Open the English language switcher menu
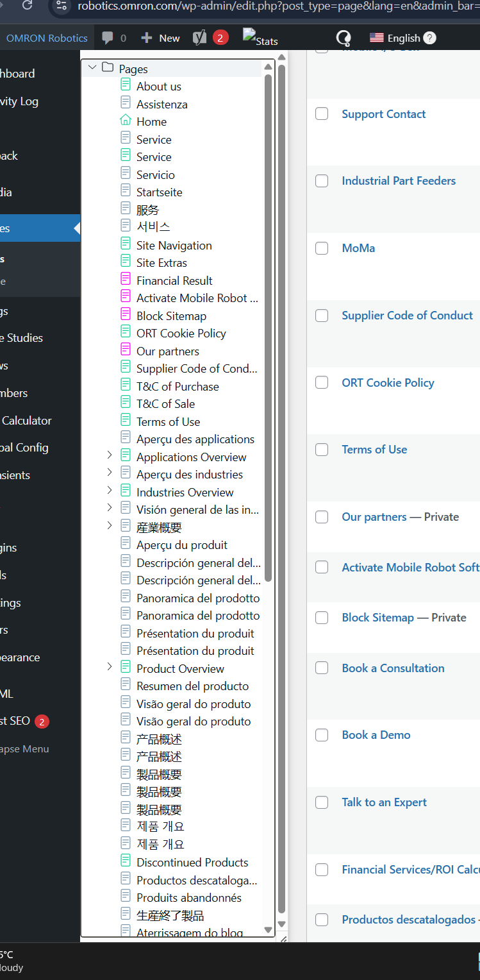This screenshot has height=980, width=480. pyautogui.click(x=402, y=38)
